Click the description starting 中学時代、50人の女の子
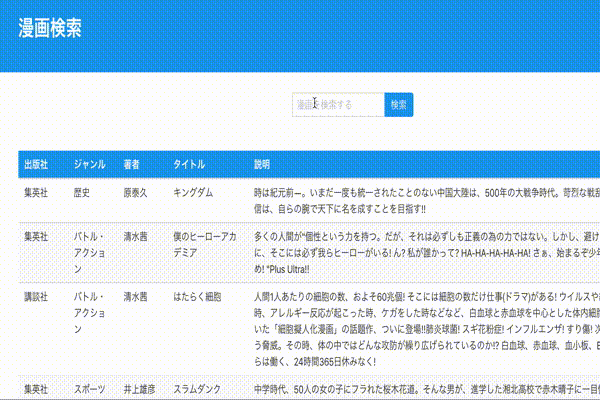The image size is (600, 400). click(x=427, y=389)
